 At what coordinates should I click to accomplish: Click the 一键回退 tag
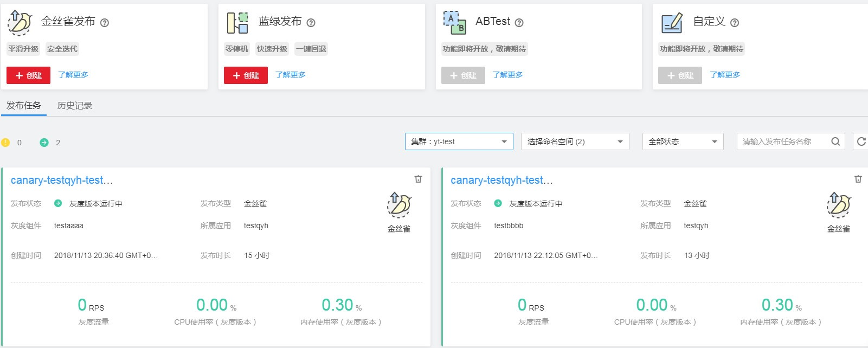click(311, 49)
